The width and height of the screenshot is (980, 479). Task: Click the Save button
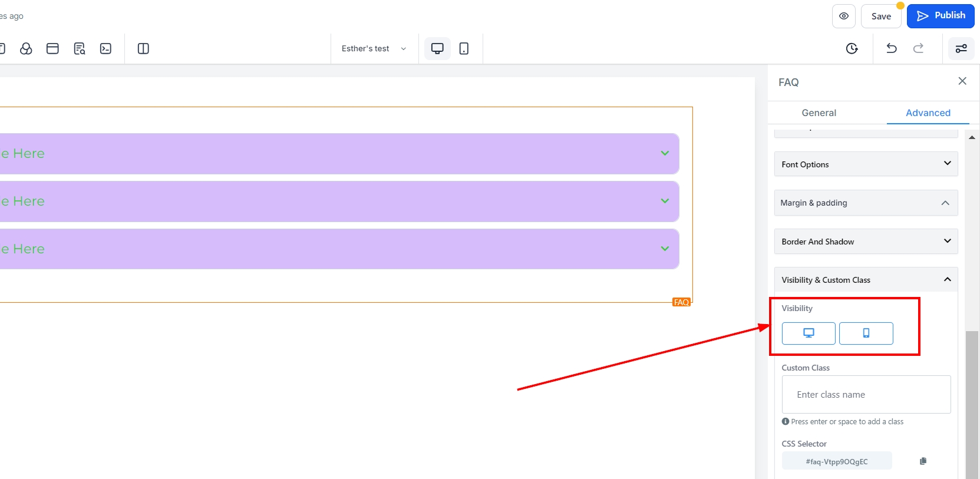click(x=880, y=16)
